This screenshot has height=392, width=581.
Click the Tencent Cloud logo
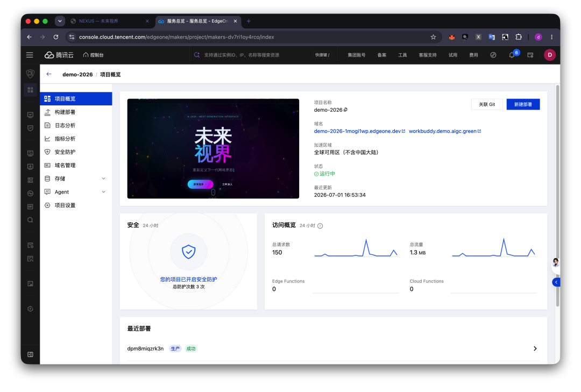click(59, 55)
